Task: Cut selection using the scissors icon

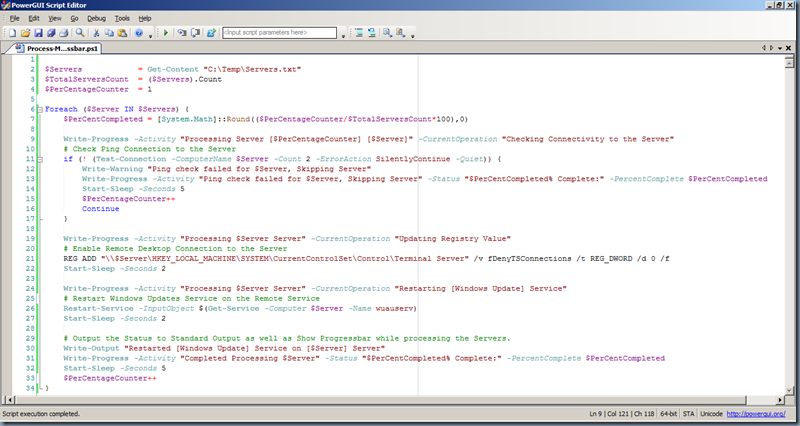Action: (x=96, y=33)
